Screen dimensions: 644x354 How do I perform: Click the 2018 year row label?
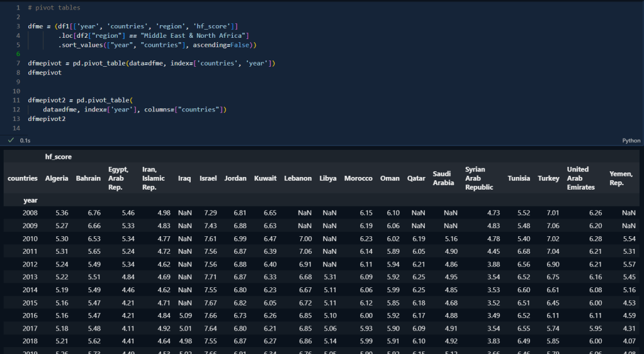[30, 341]
